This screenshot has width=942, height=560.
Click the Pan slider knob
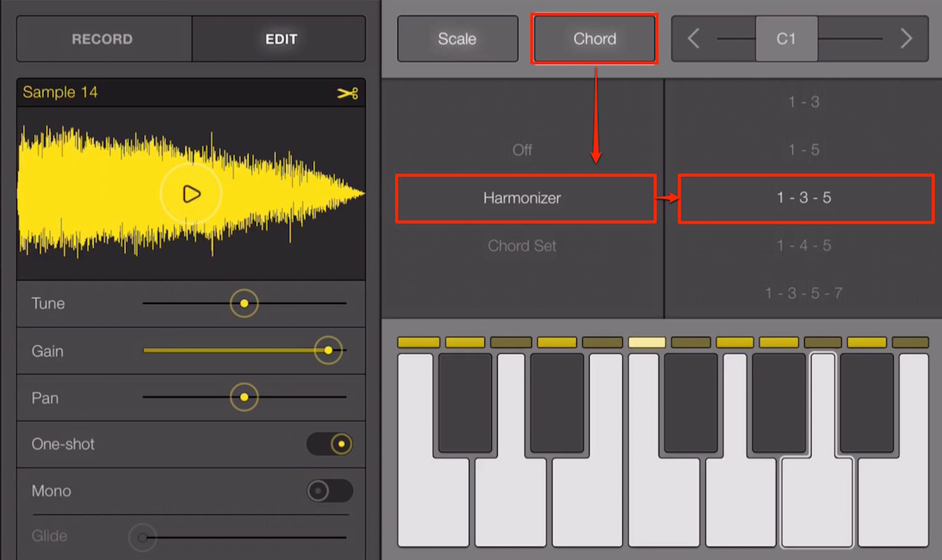244,398
